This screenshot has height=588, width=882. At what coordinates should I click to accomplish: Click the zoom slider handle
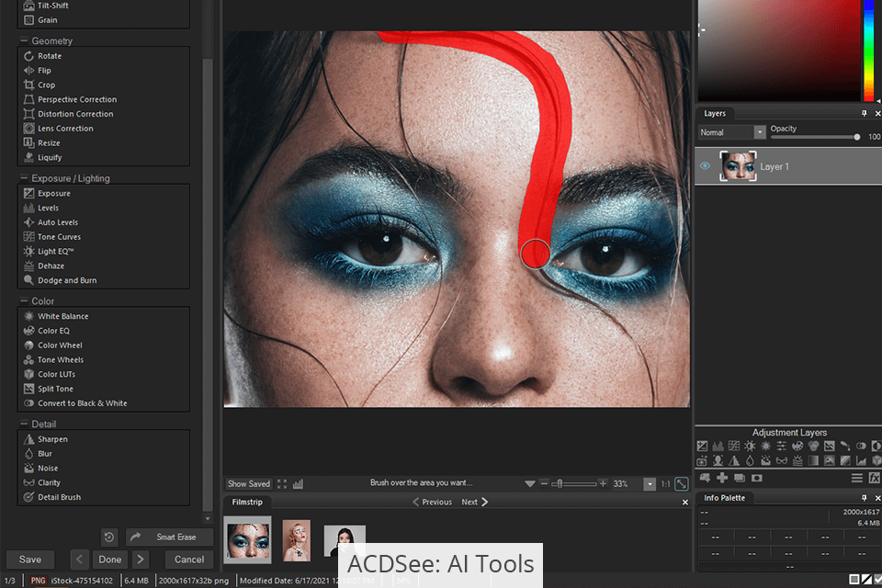560,484
